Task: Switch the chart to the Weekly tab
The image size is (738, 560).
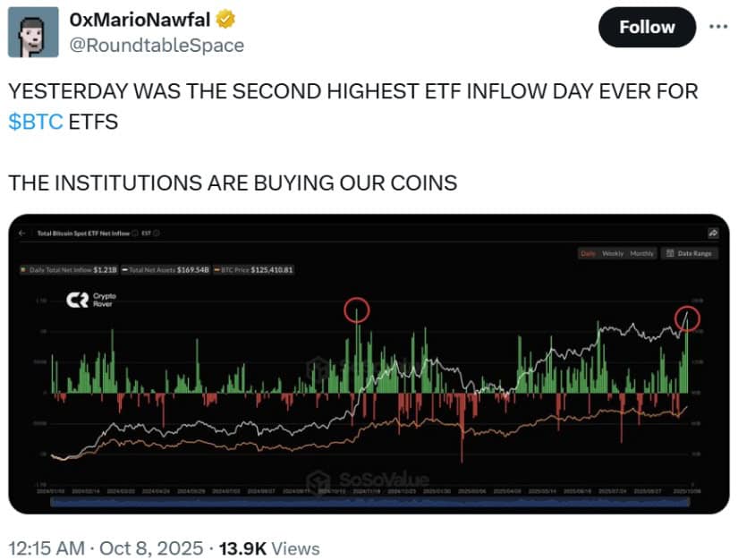Action: [x=612, y=253]
